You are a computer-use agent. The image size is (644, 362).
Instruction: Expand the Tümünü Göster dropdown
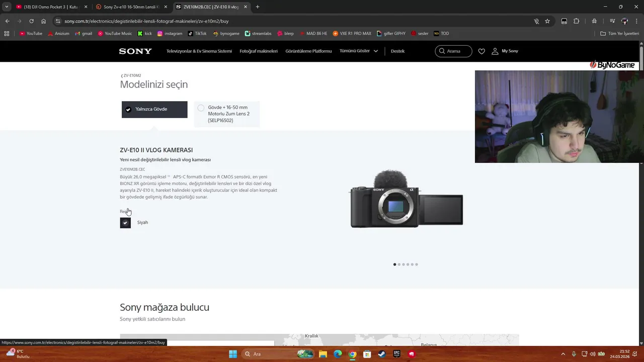pos(359,51)
